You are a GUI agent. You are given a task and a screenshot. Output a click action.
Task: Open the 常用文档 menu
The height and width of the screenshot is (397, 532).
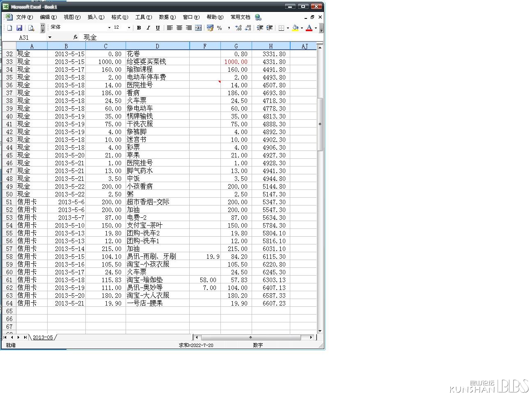[240, 17]
